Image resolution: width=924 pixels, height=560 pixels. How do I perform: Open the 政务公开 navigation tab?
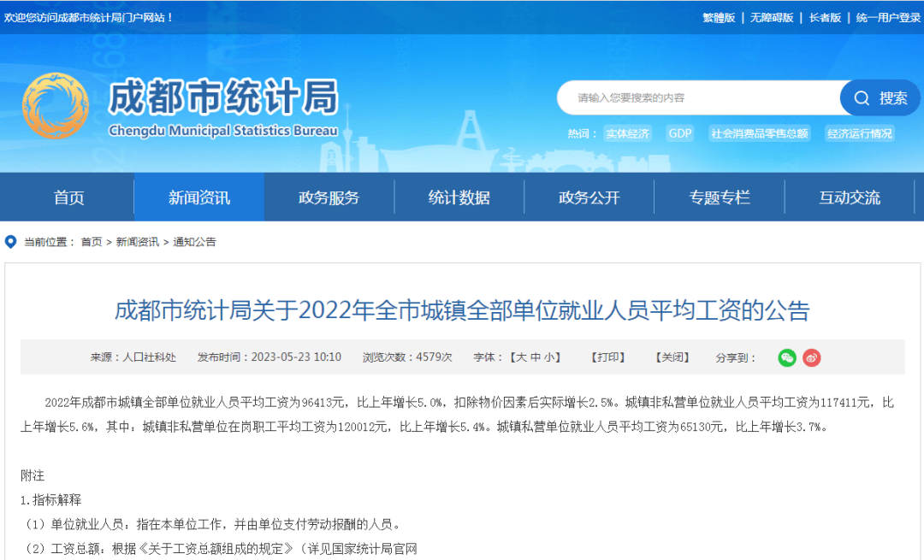[x=589, y=197]
